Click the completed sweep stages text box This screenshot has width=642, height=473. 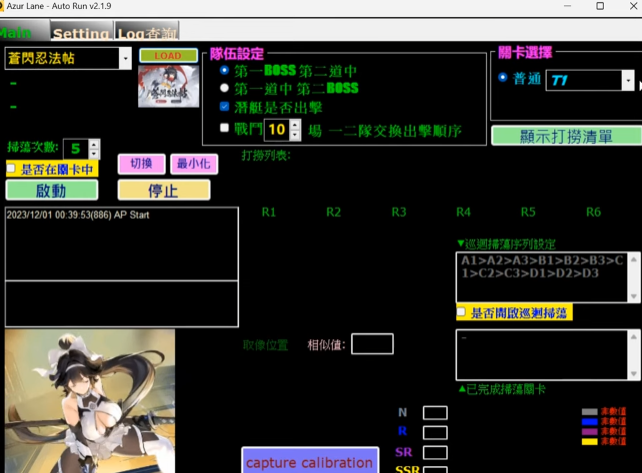click(541, 355)
